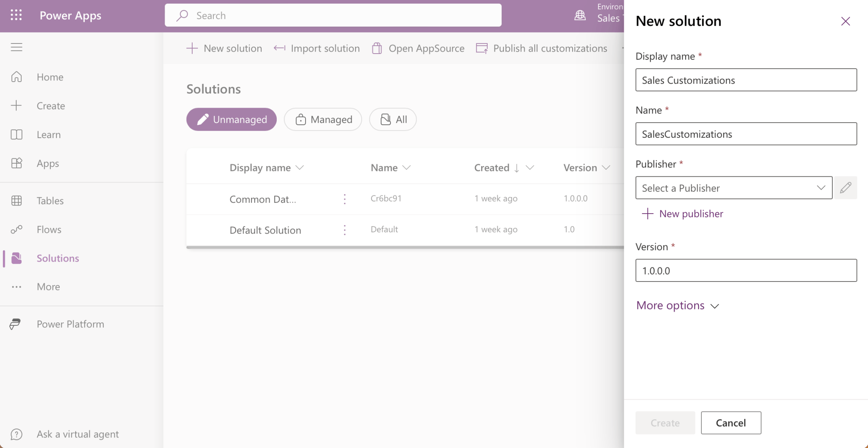Switch to the Managed solutions filter
The image size is (868, 448).
(x=323, y=119)
